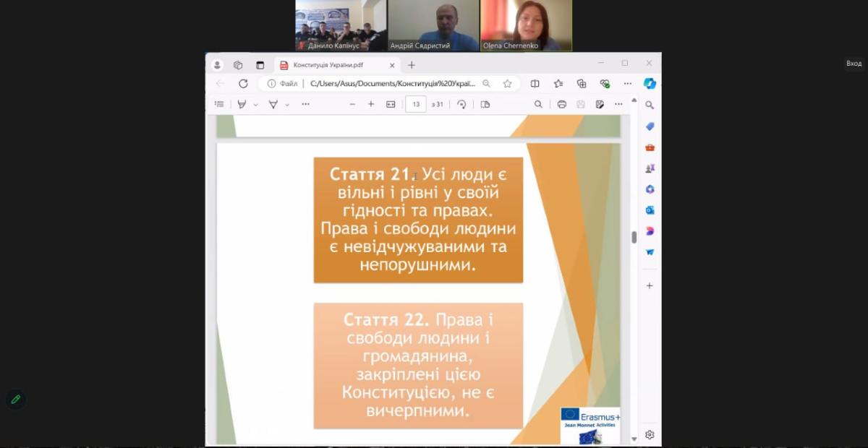The width and height of the screenshot is (868, 448).
Task: Click the Стаття 22 heading text
Action: 386,319
